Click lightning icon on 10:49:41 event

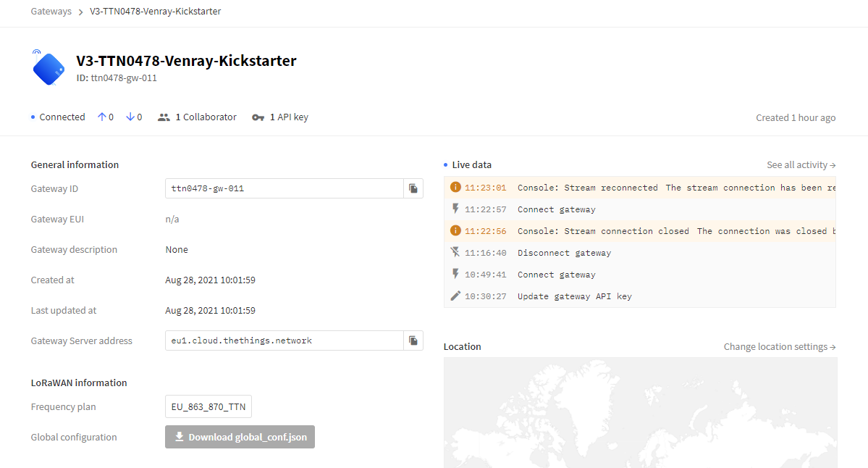pos(455,274)
